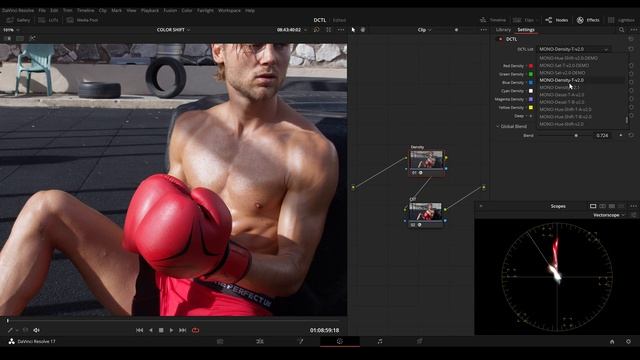Open the LUTs panel

[48, 20]
